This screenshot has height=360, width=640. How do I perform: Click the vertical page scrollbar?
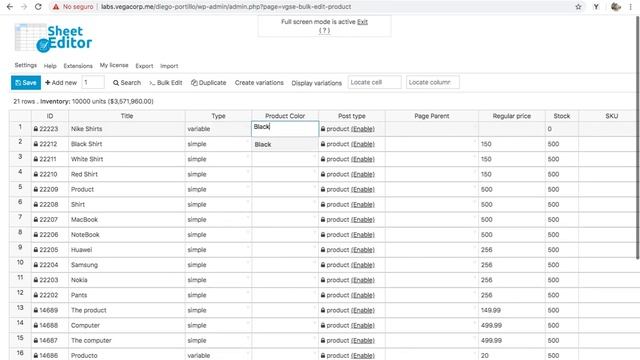pyautogui.click(x=637, y=139)
